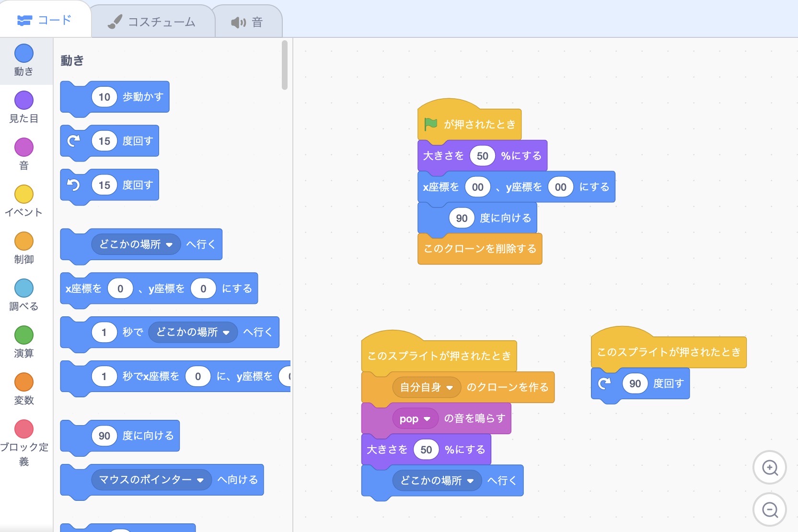Click the zoom out magnifier button

click(x=769, y=509)
